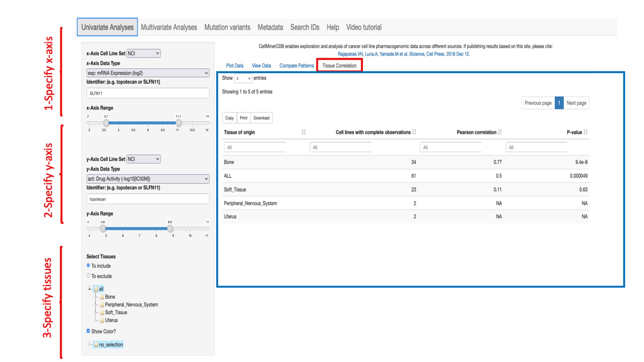Image resolution: width=644 pixels, height=362 pixels.
Task: Click the Download button above the table
Action: coord(261,118)
